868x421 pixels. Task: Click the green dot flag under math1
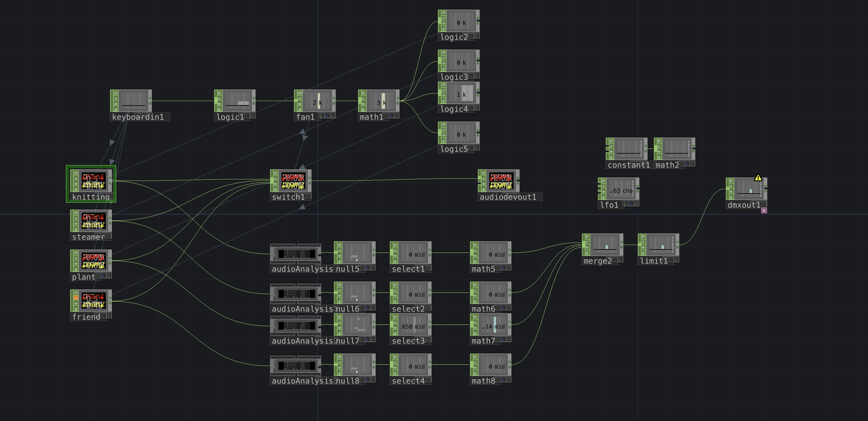point(386,116)
